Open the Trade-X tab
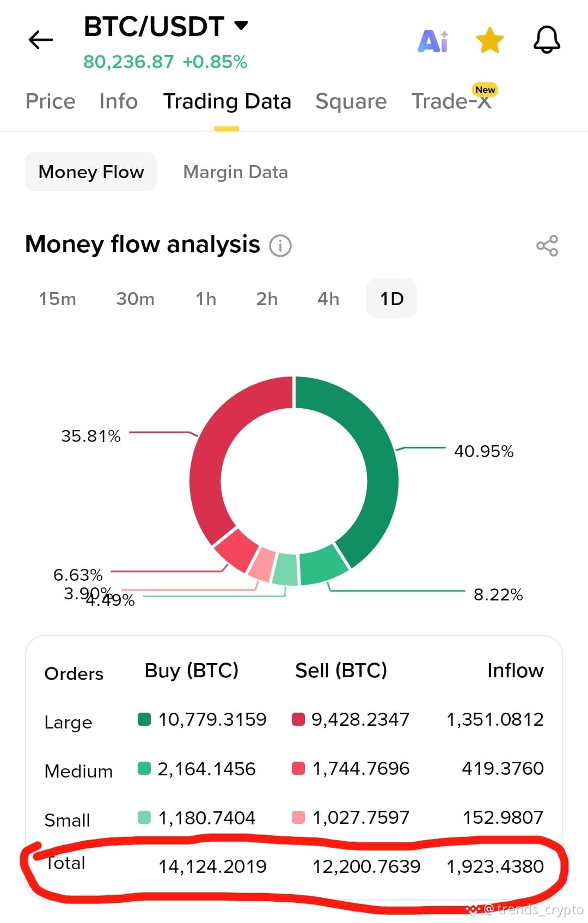Screen dimensions: 588x923 [x=452, y=101]
